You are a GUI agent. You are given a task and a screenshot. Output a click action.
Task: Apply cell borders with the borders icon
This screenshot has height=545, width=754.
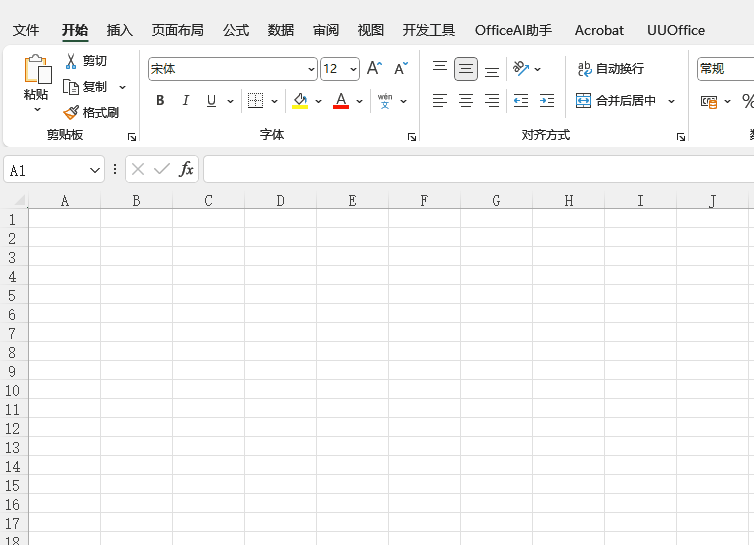coord(255,101)
